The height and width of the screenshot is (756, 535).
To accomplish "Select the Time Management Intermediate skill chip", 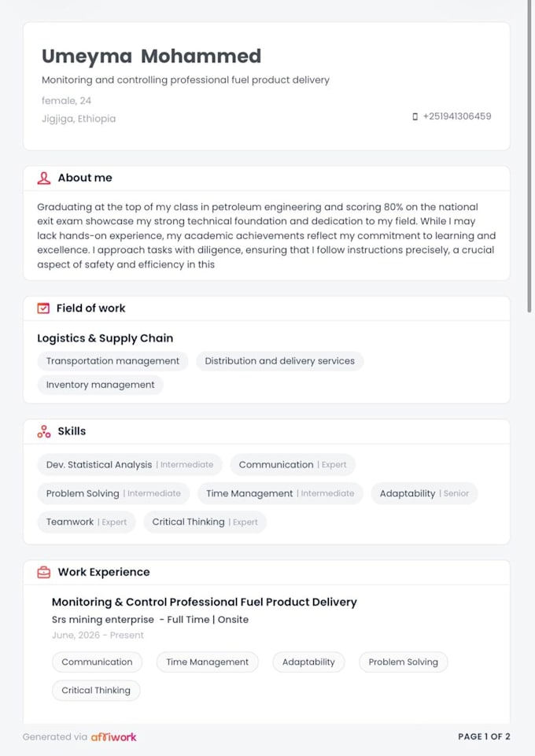I will pos(280,493).
